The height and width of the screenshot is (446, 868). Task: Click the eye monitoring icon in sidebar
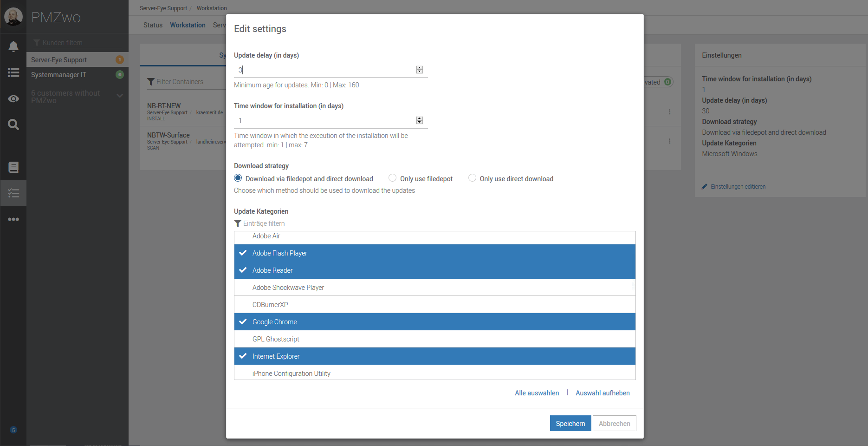tap(13, 98)
